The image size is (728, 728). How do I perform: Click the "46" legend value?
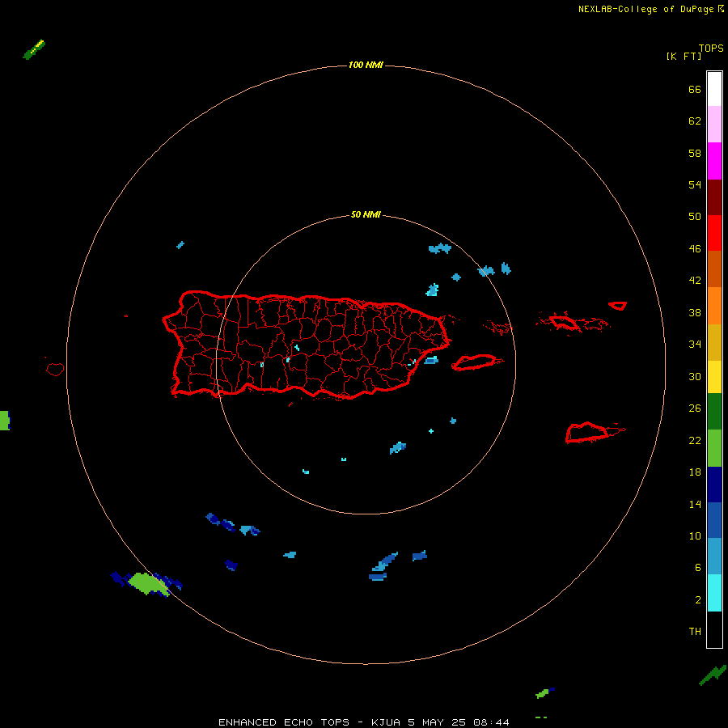(x=695, y=248)
